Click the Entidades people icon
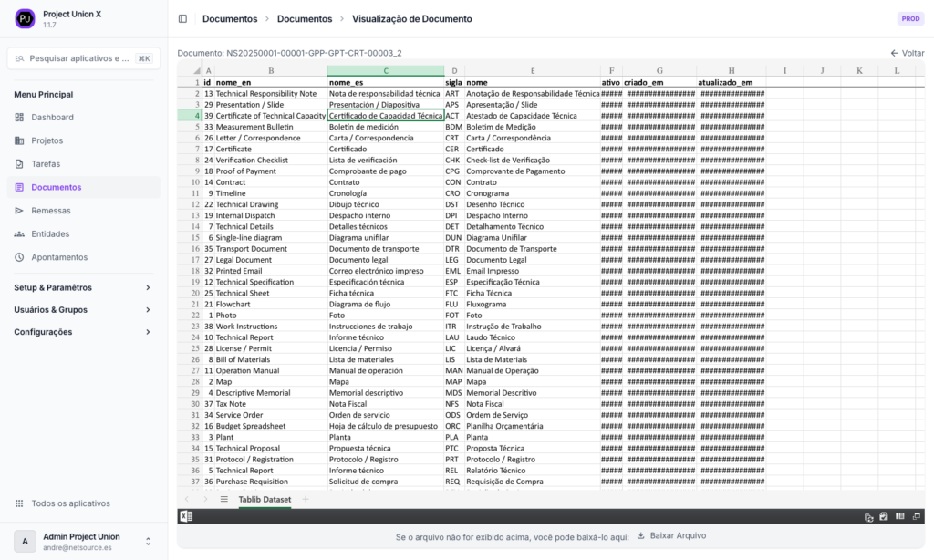Viewport: 934px width, 560px height. tap(19, 234)
